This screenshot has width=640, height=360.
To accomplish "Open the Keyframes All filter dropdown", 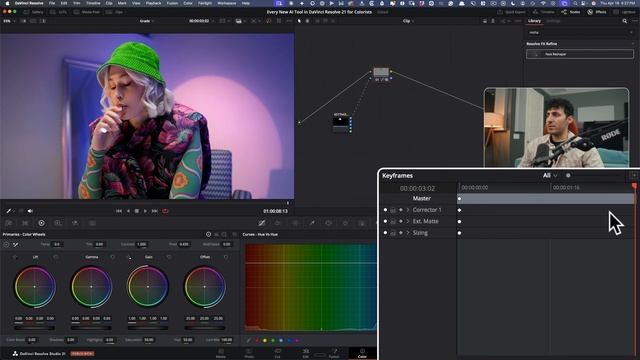I will 550,176.
